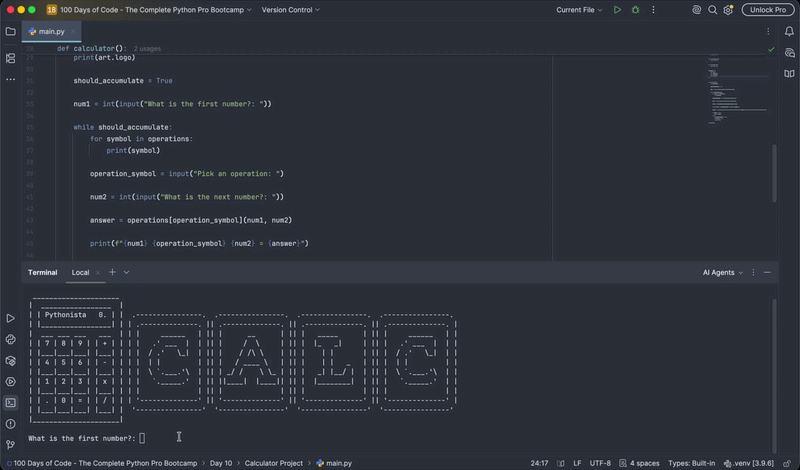The image size is (800, 470).
Task: Select the main.py editor tab
Action: (51, 32)
